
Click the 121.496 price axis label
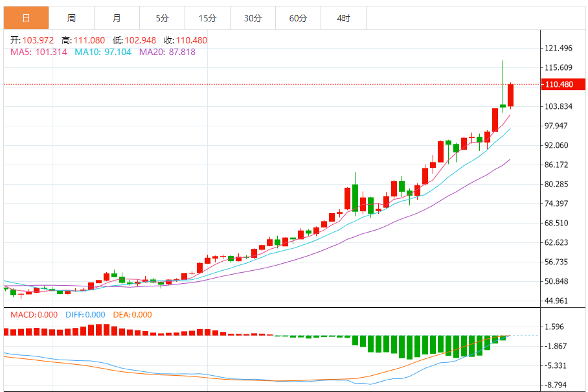click(x=559, y=48)
